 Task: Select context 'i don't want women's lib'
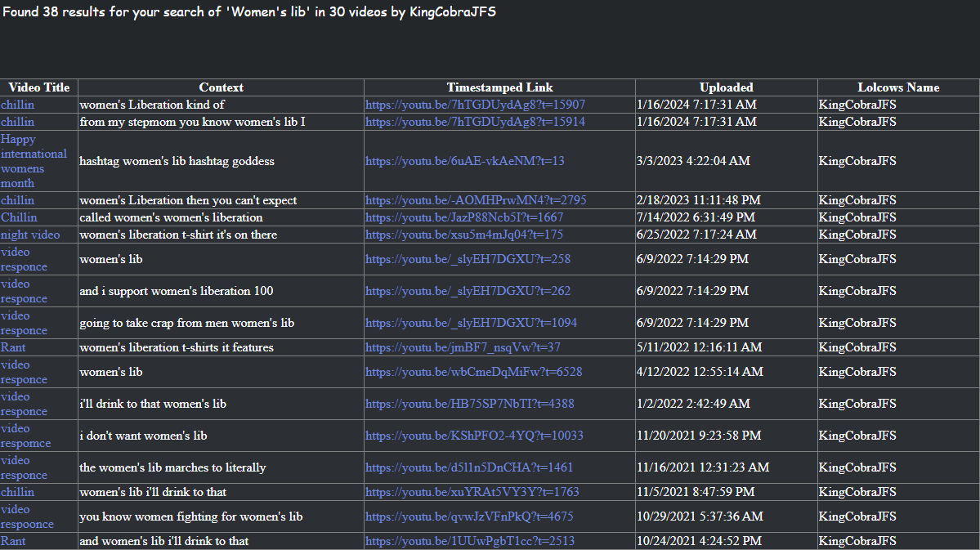pos(143,435)
